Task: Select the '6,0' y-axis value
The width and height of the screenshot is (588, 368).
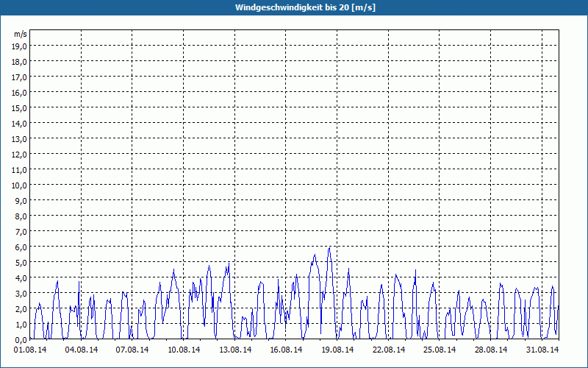Action: click(x=21, y=247)
